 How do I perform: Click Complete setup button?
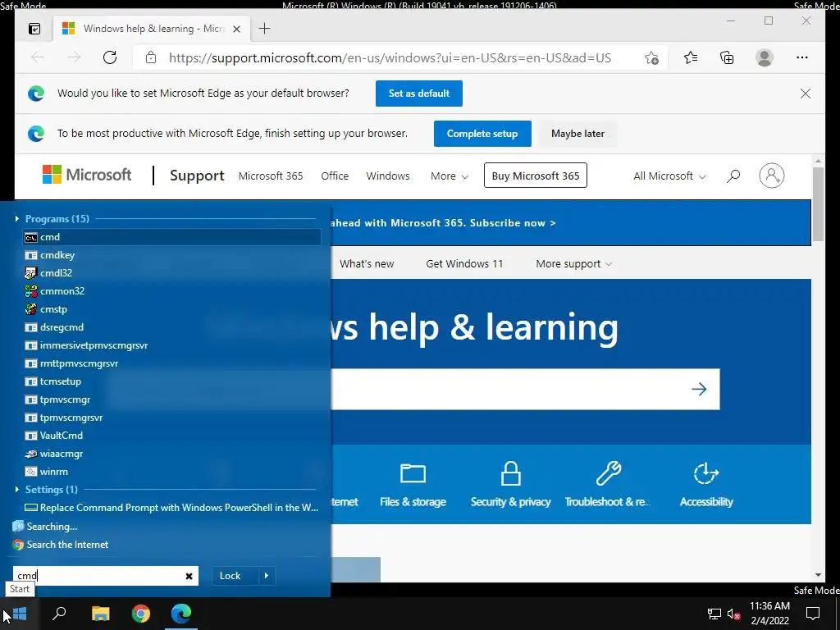(x=482, y=134)
